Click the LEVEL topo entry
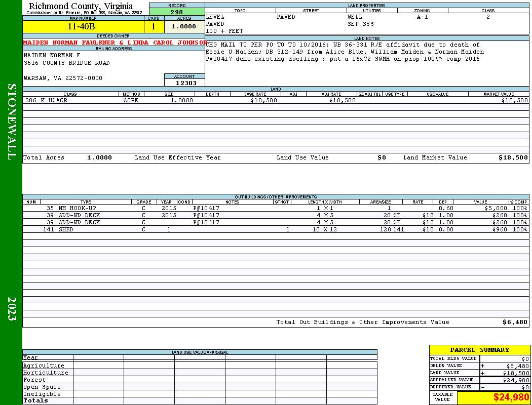Image resolution: width=532 pixels, height=405 pixels. point(215,17)
